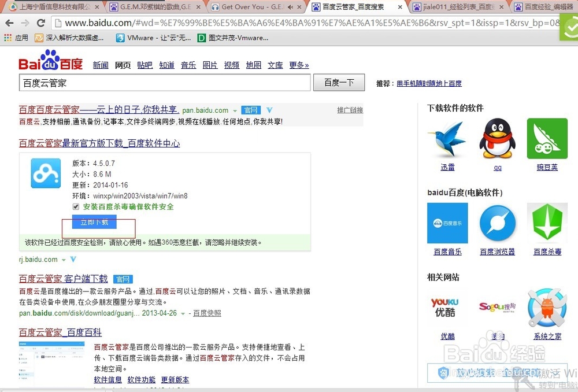
Task: Switch to the jiale011_经验列表 tab
Action: pos(459,7)
